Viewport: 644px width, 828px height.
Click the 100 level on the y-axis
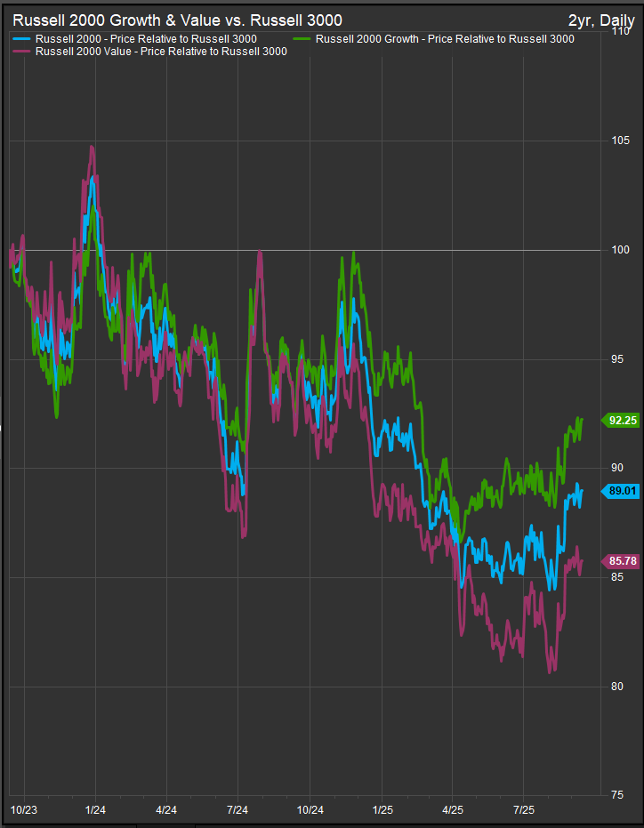point(619,251)
